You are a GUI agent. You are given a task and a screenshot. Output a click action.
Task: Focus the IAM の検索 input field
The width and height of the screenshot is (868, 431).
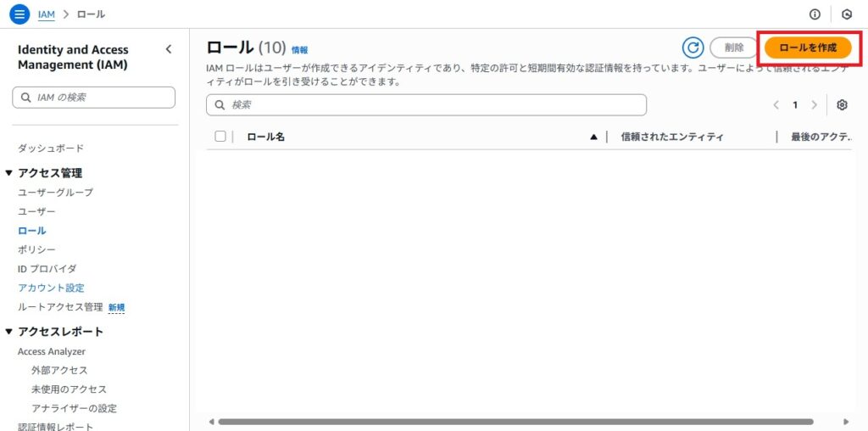pyautogui.click(x=93, y=98)
